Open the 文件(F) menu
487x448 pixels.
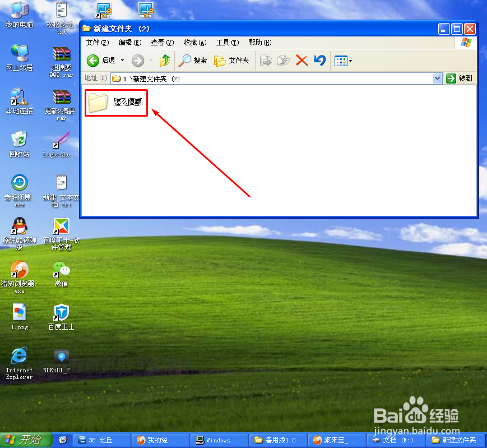coord(97,43)
